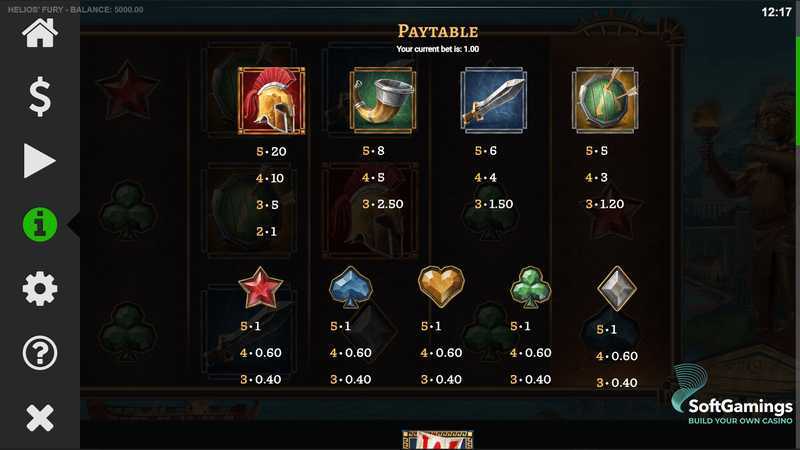Select the red star gem symbol
This screenshot has width=800, height=450.
(260, 288)
